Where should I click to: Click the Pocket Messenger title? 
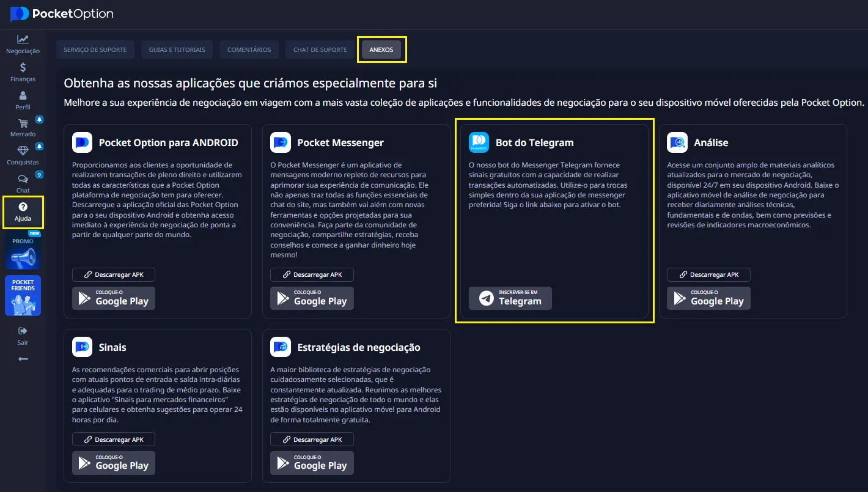pyautogui.click(x=340, y=142)
